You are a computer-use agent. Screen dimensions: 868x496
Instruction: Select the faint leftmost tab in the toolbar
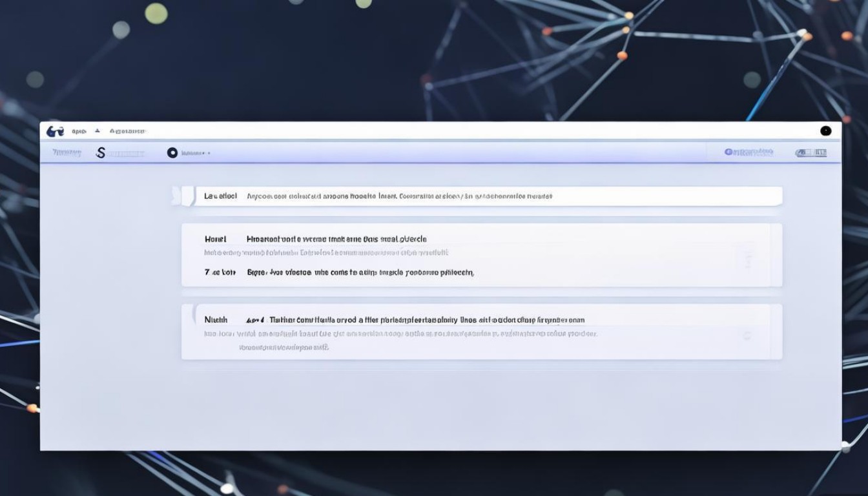click(x=67, y=153)
